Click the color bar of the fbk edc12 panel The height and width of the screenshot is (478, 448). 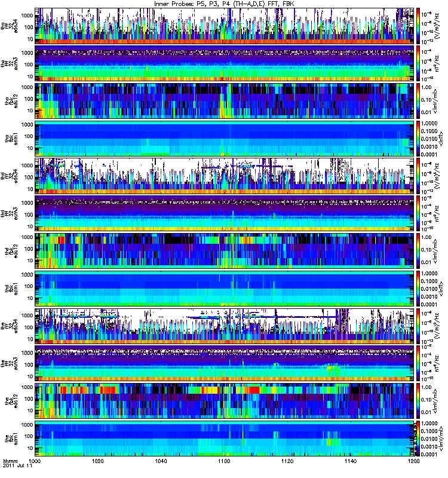(x=418, y=401)
